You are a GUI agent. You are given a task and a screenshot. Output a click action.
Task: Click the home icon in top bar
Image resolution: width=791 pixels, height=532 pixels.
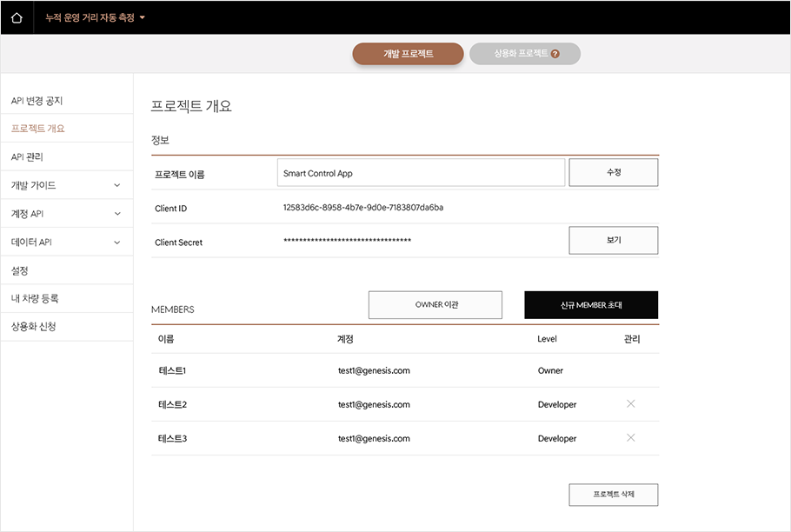(x=17, y=17)
